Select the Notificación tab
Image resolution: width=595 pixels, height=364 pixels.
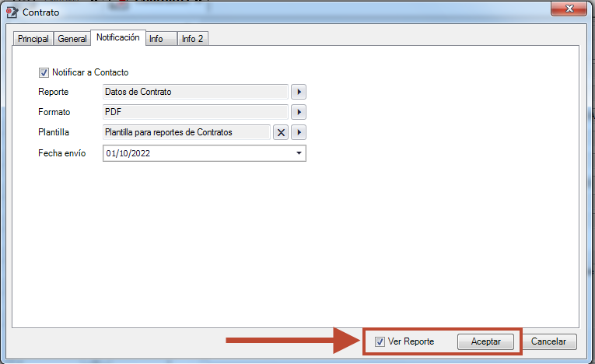118,37
